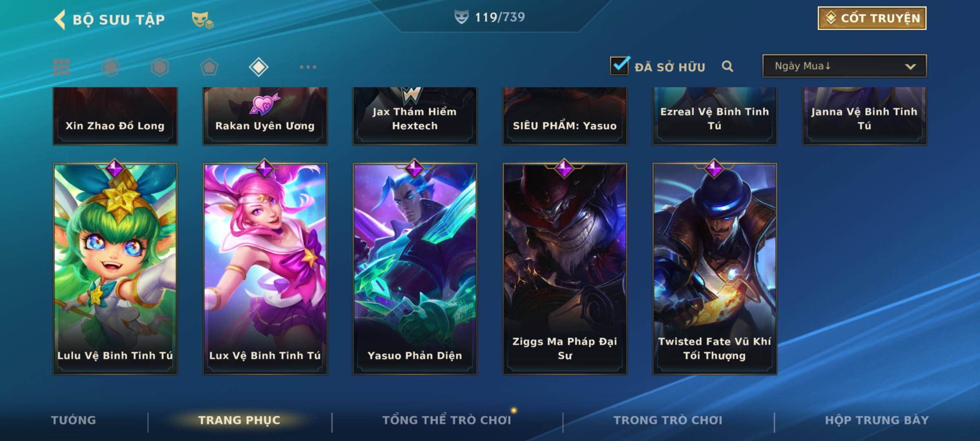980x441 pixels.
Task: Select the diamond rarity filter icon
Action: pyautogui.click(x=258, y=67)
